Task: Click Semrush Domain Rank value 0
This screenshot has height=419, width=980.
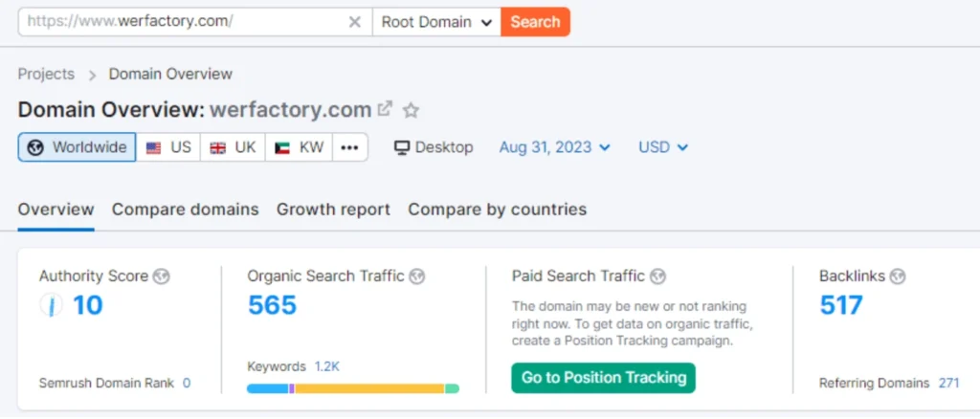Action: tap(187, 383)
